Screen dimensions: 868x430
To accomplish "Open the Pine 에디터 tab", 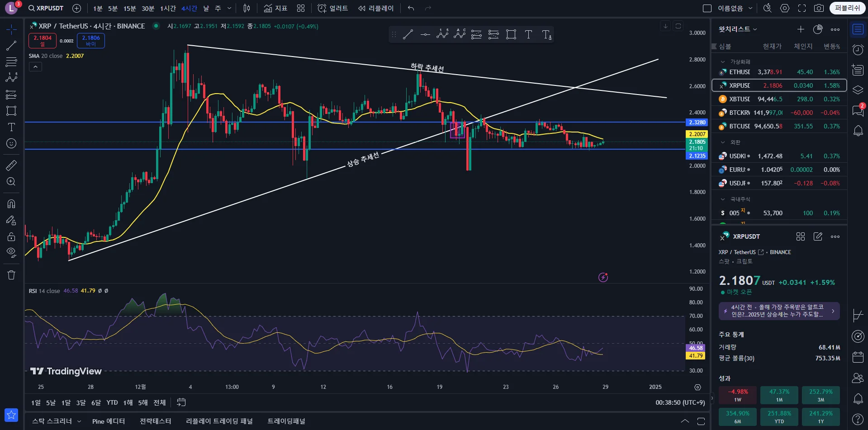I will tap(109, 421).
